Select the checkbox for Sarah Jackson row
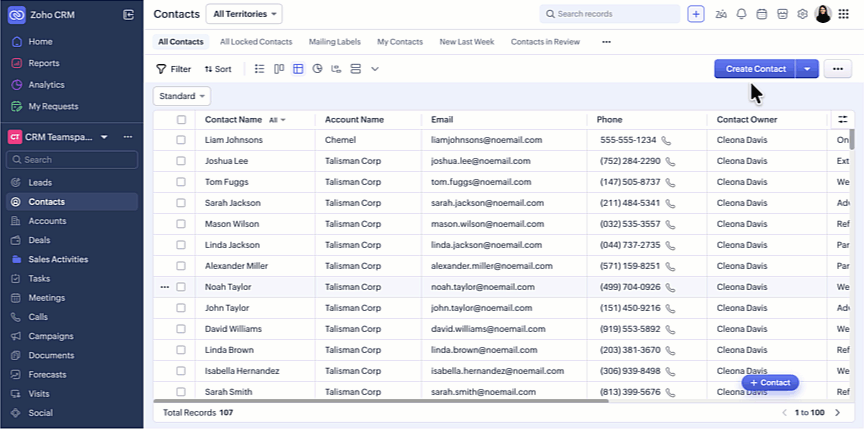Viewport: 864px width, 429px height. coord(181,203)
